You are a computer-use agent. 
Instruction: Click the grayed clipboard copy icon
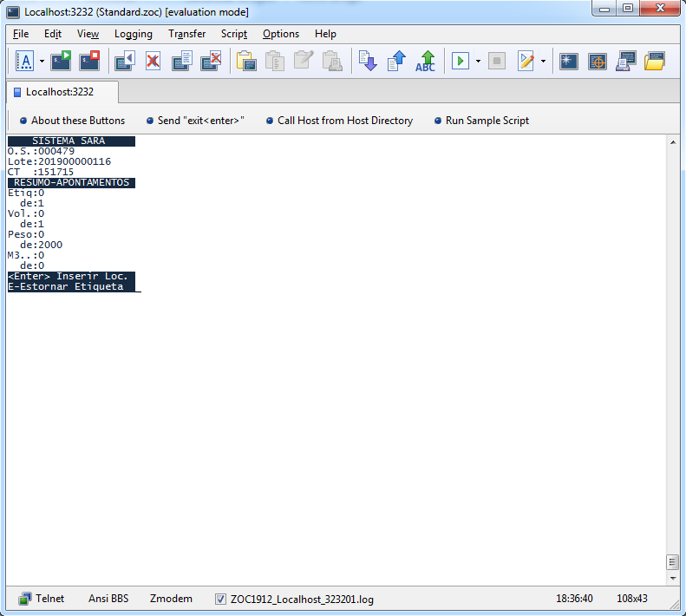click(275, 61)
